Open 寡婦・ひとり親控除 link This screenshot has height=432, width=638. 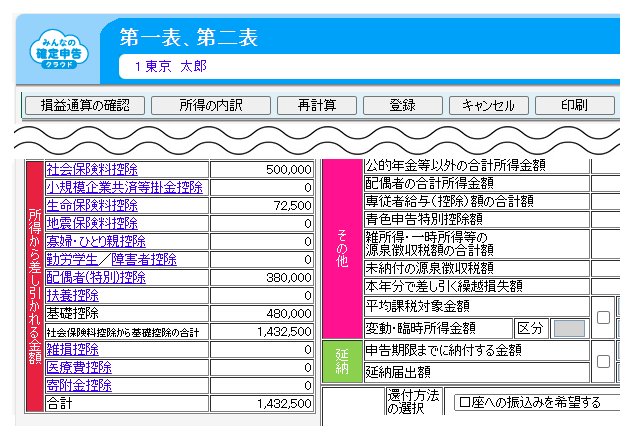pos(96,241)
